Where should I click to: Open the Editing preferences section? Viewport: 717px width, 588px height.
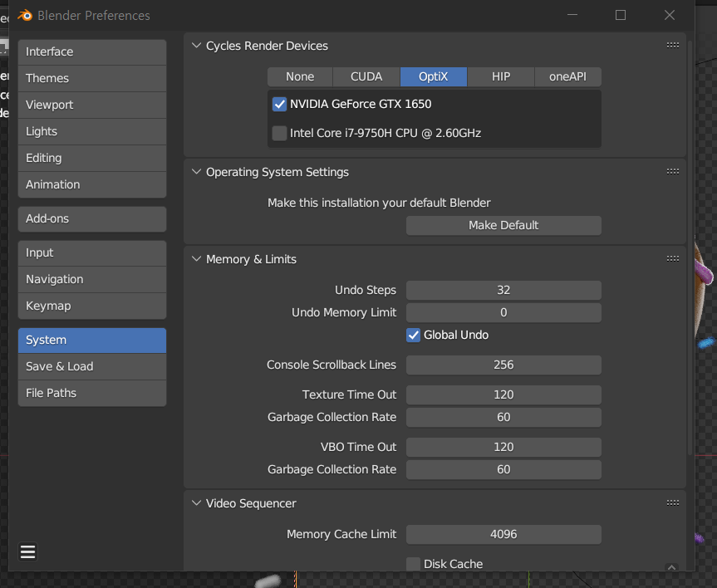(x=92, y=158)
